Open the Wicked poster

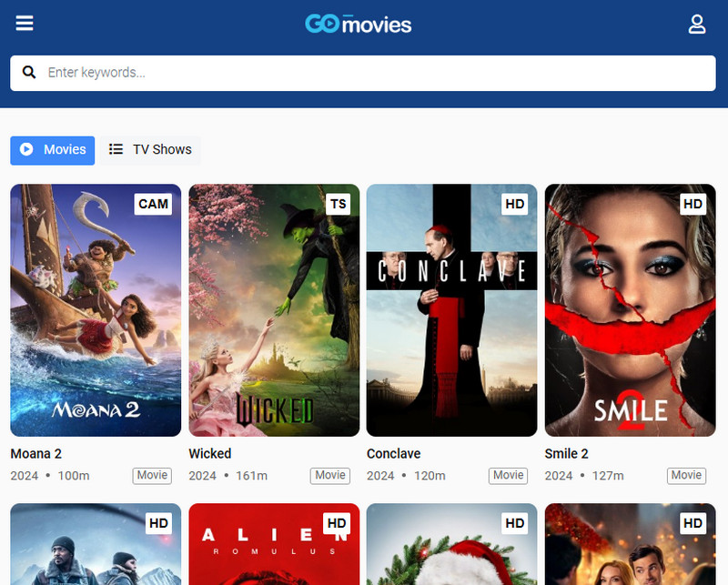pyautogui.click(x=274, y=310)
